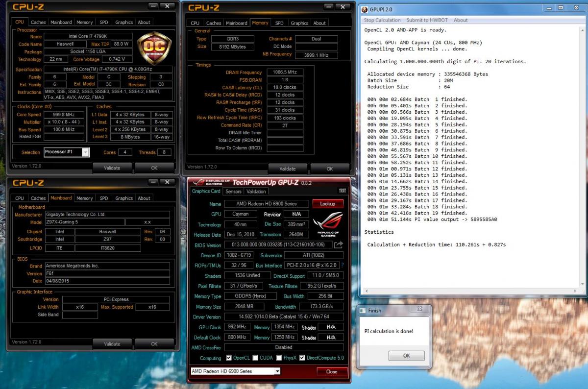Screen dimensions: 588x389
Task: Toggle the CUDA checkbox in GPU-Z
Action: click(255, 358)
